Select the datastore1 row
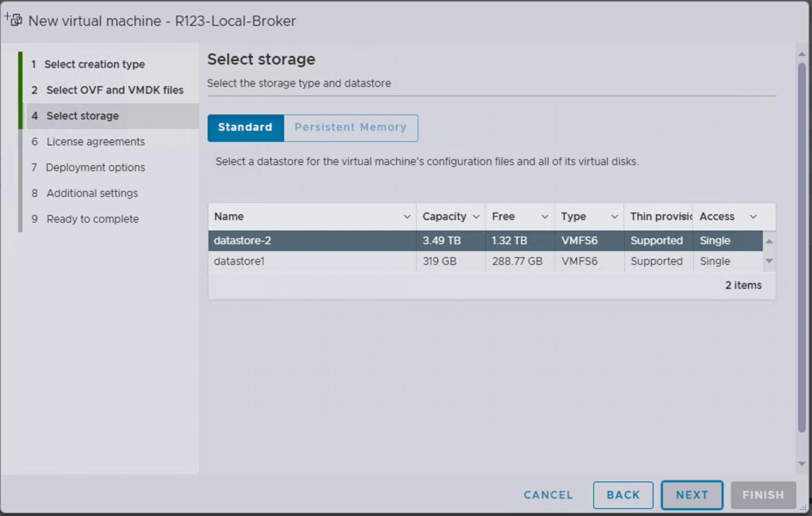812x516 pixels. pos(312,261)
